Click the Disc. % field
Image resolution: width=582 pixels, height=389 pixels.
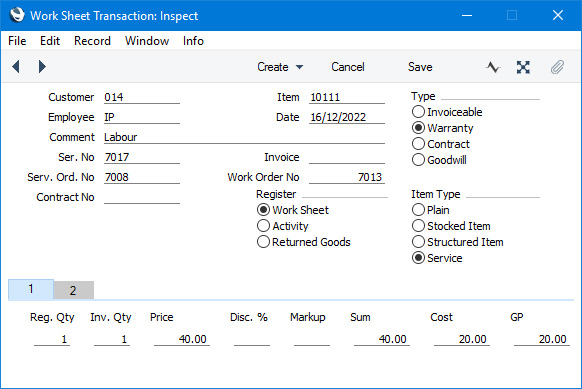[252, 339]
